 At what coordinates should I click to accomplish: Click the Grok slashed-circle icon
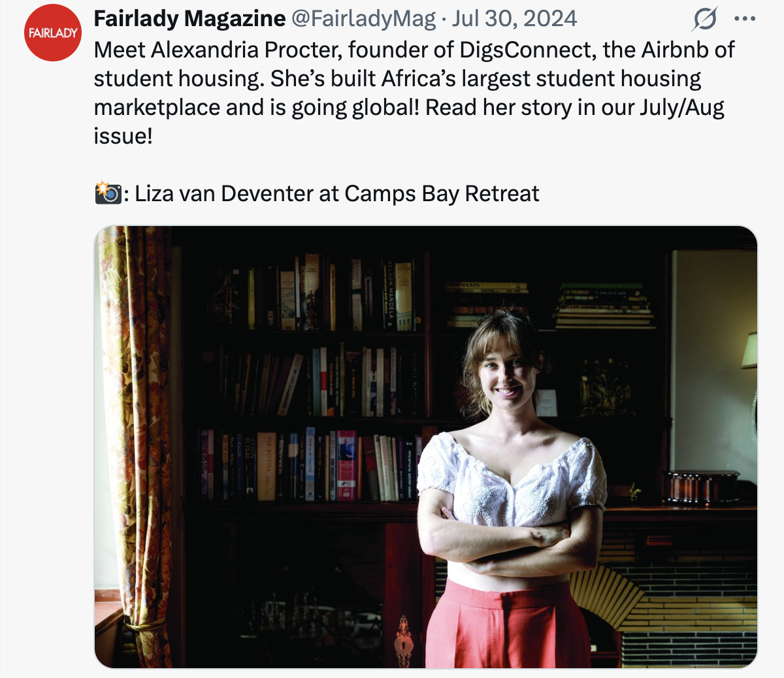pyautogui.click(x=704, y=19)
